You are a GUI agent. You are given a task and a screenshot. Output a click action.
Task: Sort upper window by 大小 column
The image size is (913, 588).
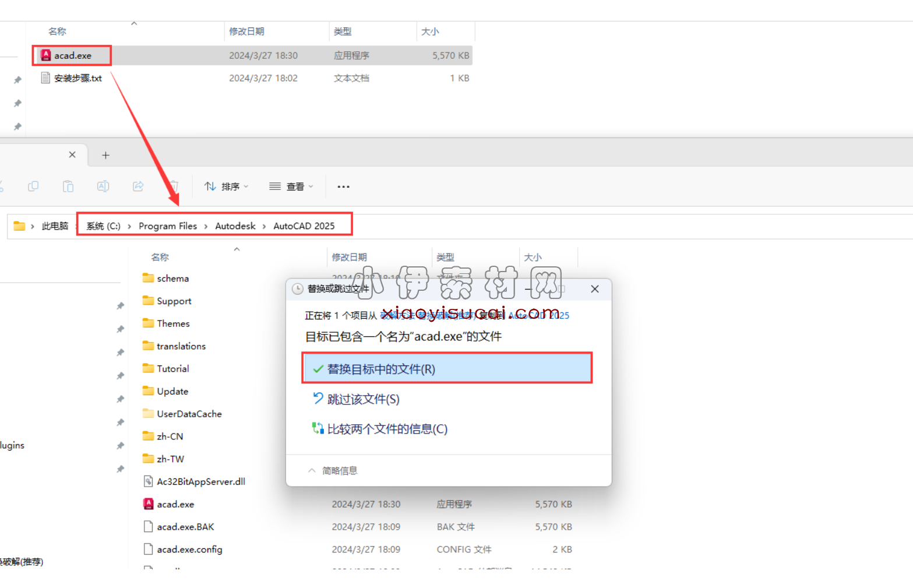pyautogui.click(x=430, y=31)
